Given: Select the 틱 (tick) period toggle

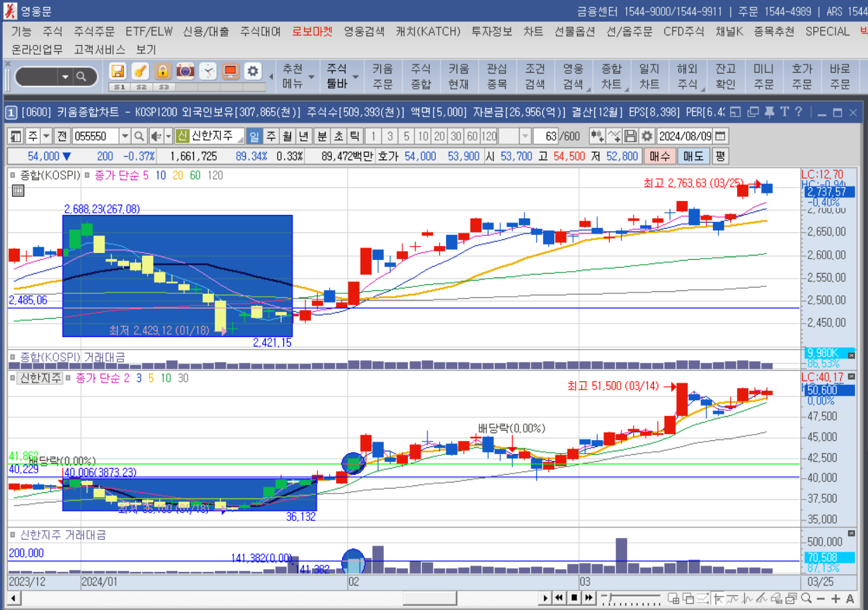Looking at the screenshot, I should (355, 136).
